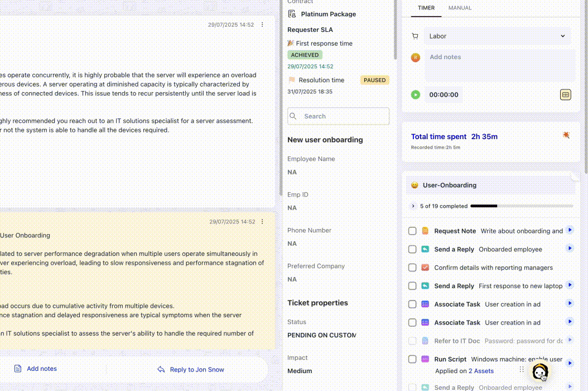Click the Request Note orange icon
The width and height of the screenshot is (588, 391).
425,231
